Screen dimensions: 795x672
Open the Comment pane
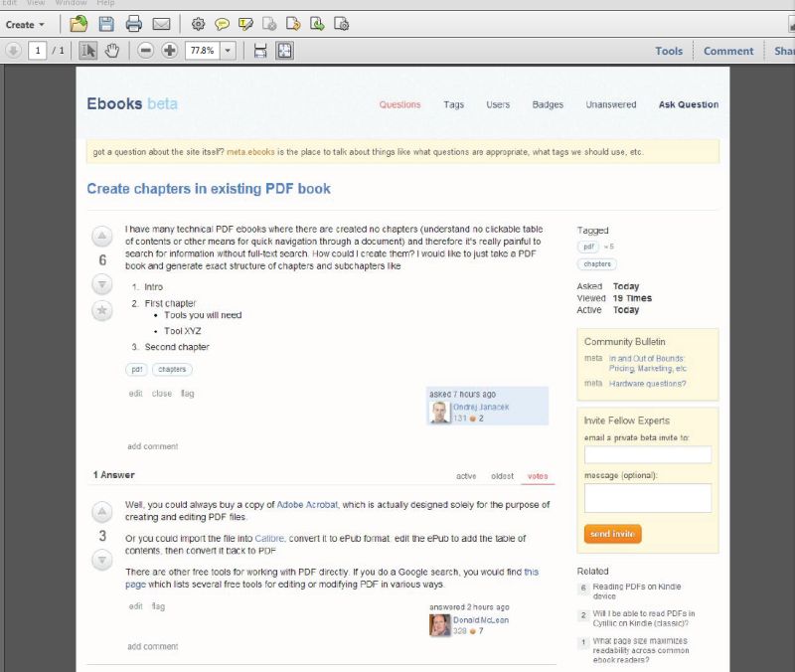[x=728, y=51]
